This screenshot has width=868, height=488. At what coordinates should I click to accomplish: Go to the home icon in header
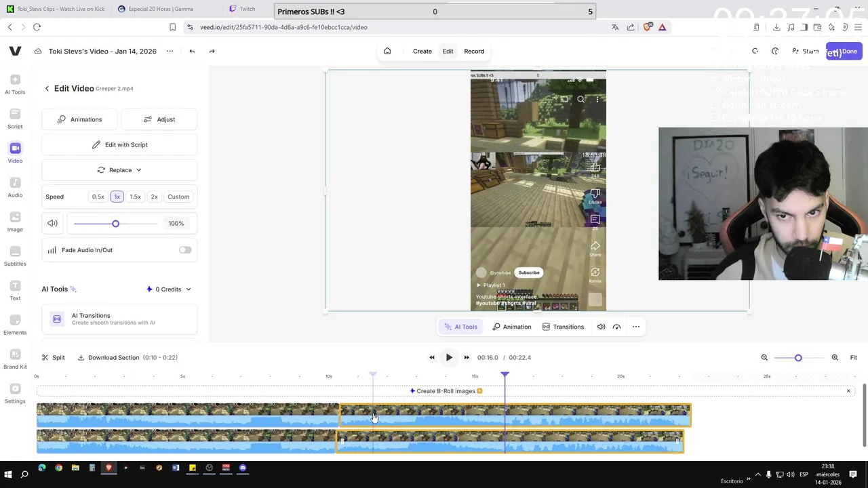(x=387, y=52)
